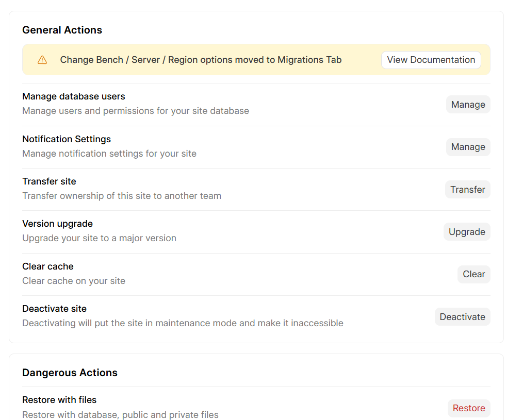The image size is (523, 420).
Task: Click the red Restore button
Action: click(468, 408)
